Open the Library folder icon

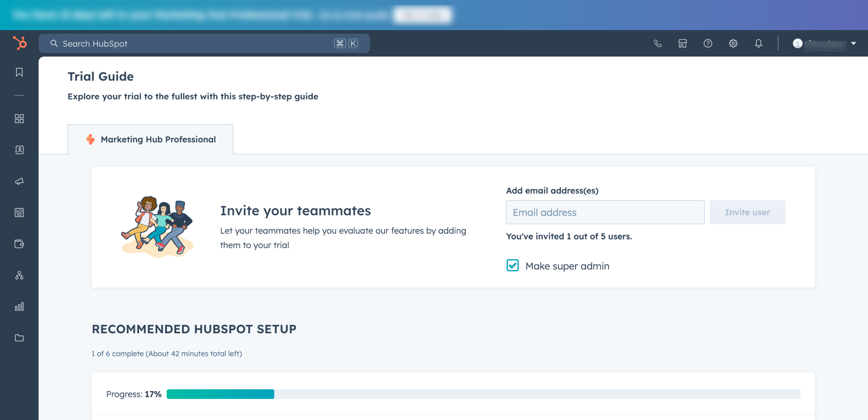(19, 338)
